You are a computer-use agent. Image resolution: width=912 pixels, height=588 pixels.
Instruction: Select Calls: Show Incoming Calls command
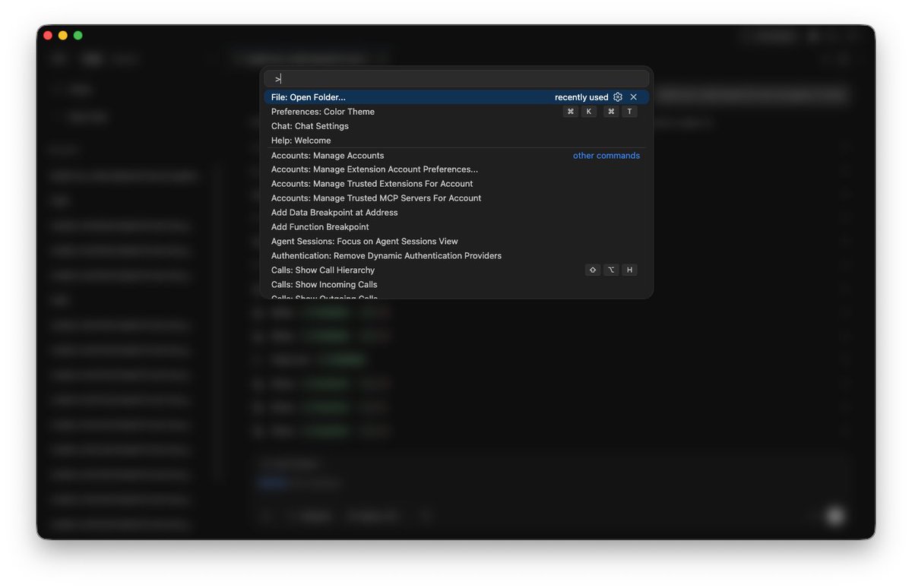click(x=456, y=285)
